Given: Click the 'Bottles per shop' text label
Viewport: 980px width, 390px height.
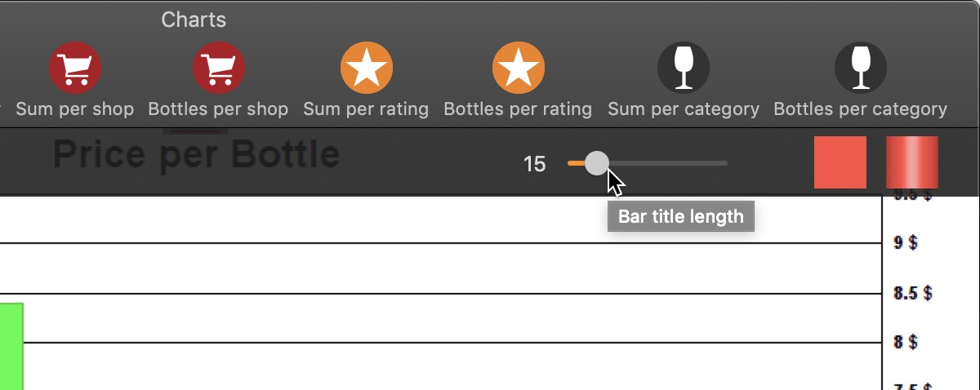Looking at the screenshot, I should pyautogui.click(x=218, y=109).
